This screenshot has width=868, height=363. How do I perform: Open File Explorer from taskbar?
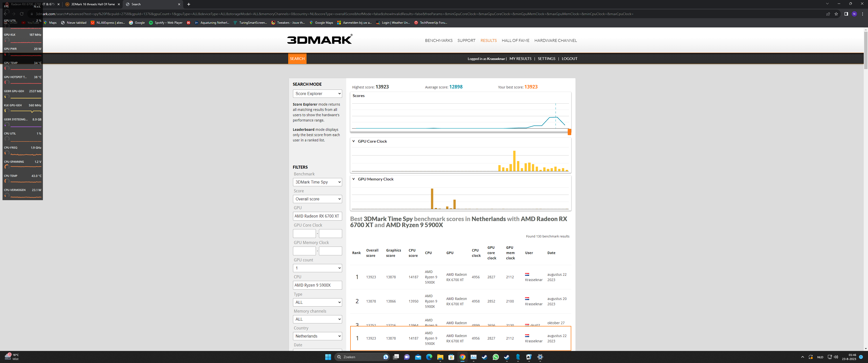point(440,357)
